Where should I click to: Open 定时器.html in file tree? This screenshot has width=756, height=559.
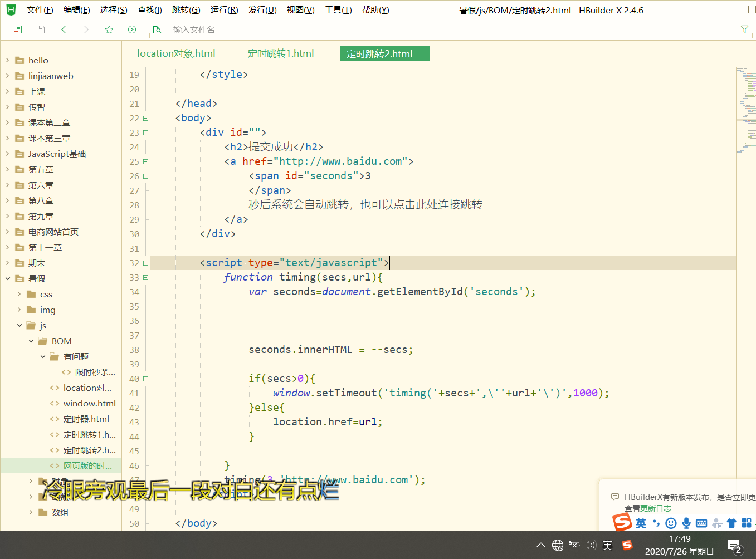pos(86,419)
